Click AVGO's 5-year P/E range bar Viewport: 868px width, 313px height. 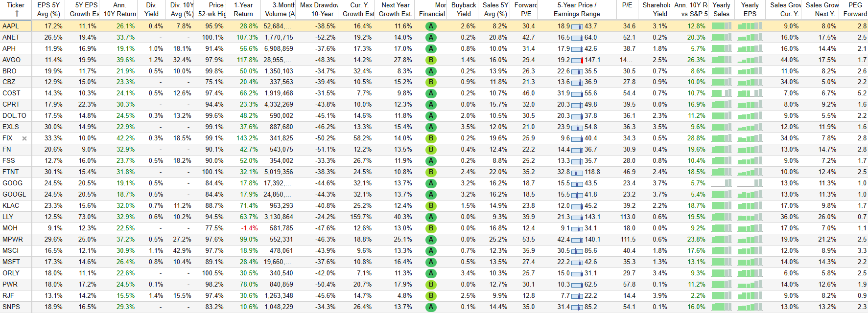tap(577, 60)
